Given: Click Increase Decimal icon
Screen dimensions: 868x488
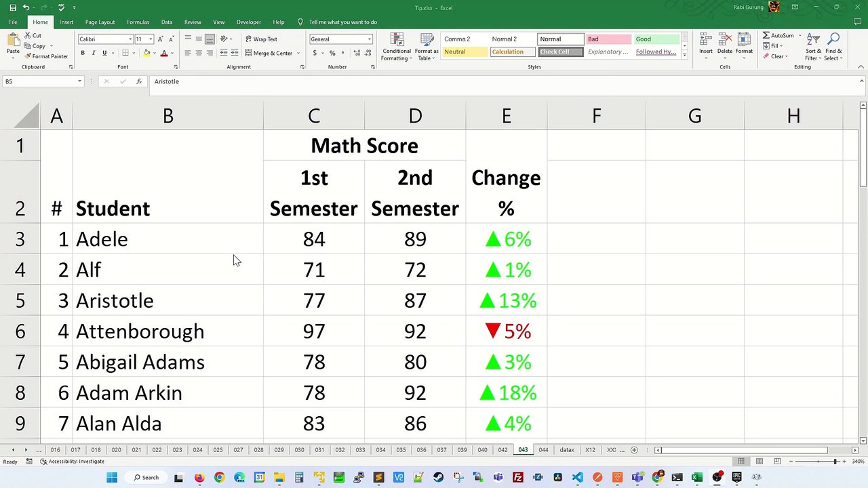Looking at the screenshot, I should tap(356, 53).
